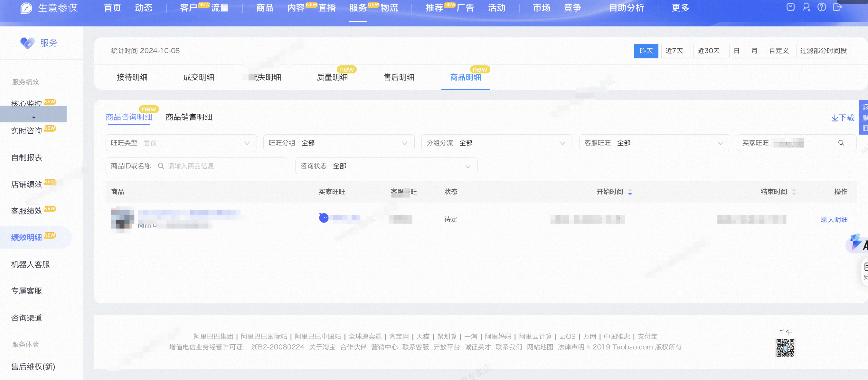Switch to the 质量明细 tab
The width and height of the screenshot is (868, 380).
point(332,77)
